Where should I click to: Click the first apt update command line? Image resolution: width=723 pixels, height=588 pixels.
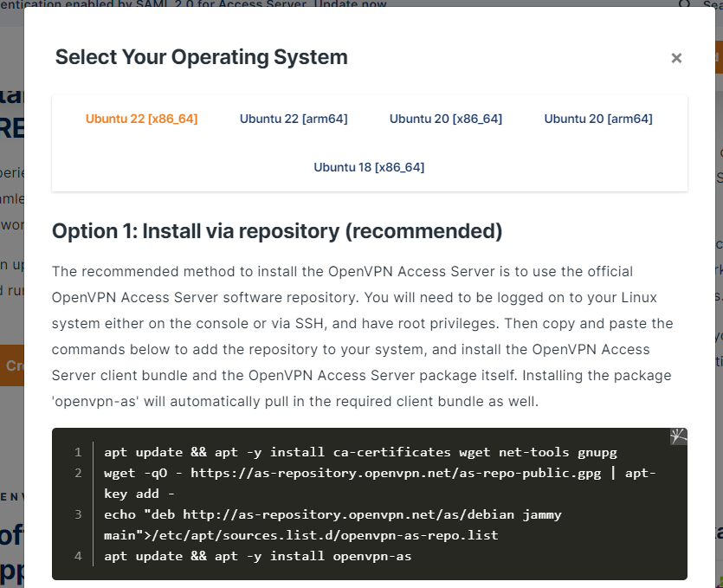360,452
